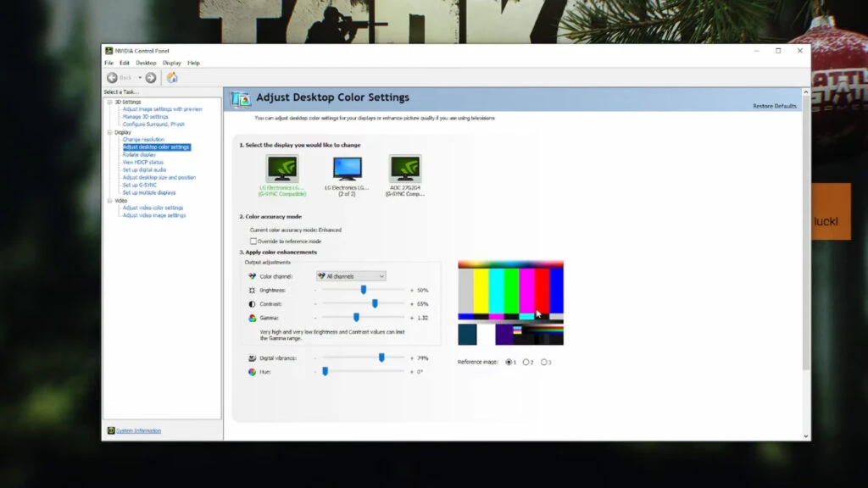Click the color bars reference image

[x=510, y=303]
